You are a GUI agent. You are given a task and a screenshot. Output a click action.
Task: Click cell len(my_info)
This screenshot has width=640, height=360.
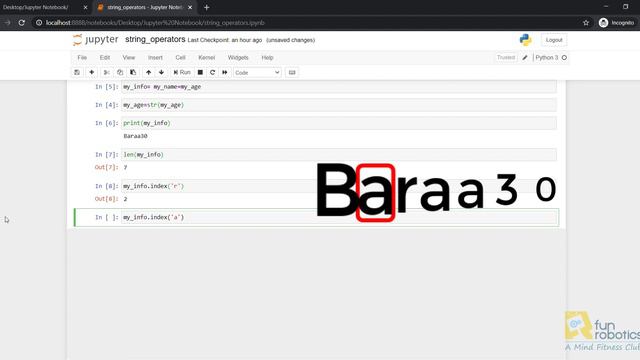(339, 155)
